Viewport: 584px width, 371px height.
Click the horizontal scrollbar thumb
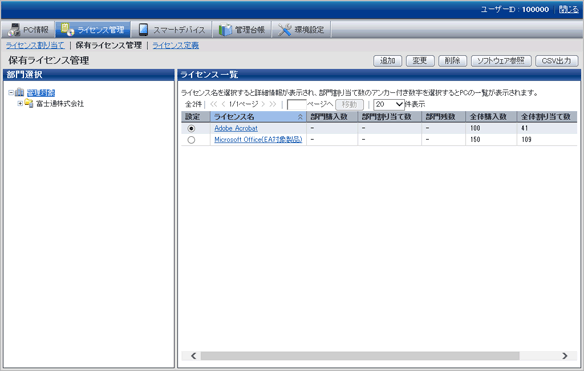coord(360,356)
